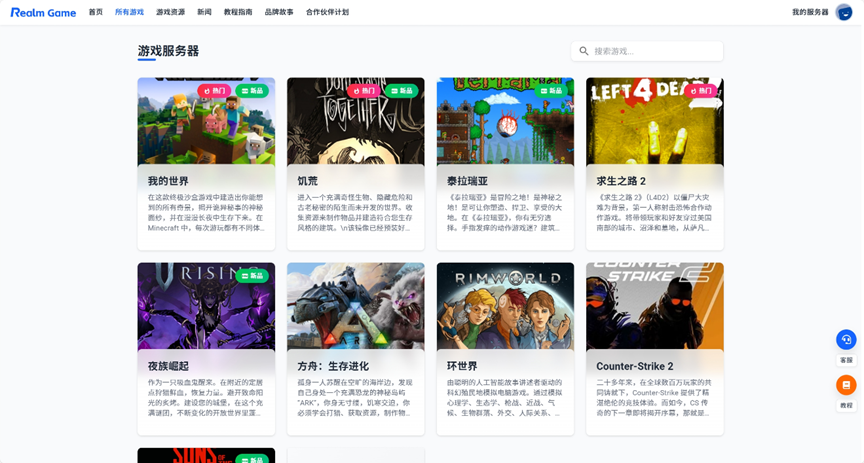Open the Counter-Strike 2 cover thumbnail

point(655,306)
